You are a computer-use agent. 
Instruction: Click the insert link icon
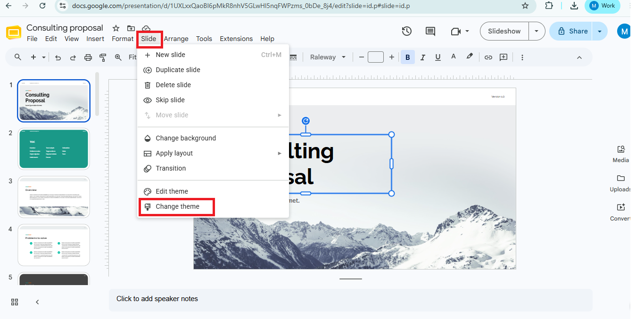click(x=488, y=57)
